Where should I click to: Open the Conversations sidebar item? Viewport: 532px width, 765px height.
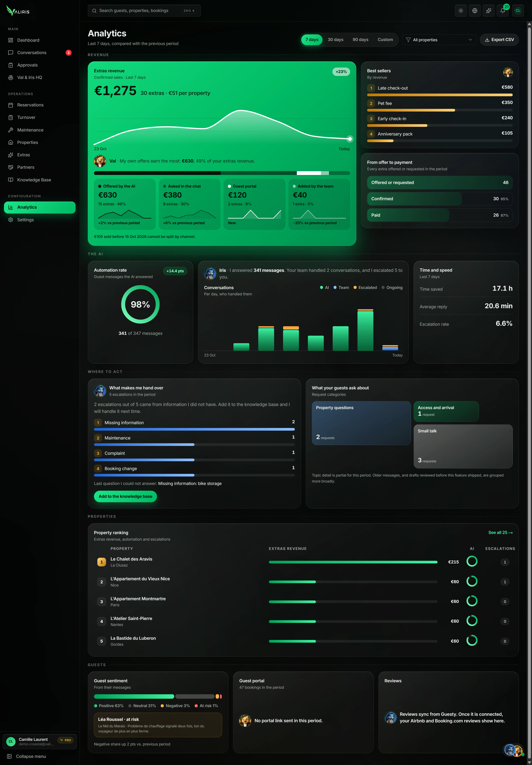(x=40, y=53)
